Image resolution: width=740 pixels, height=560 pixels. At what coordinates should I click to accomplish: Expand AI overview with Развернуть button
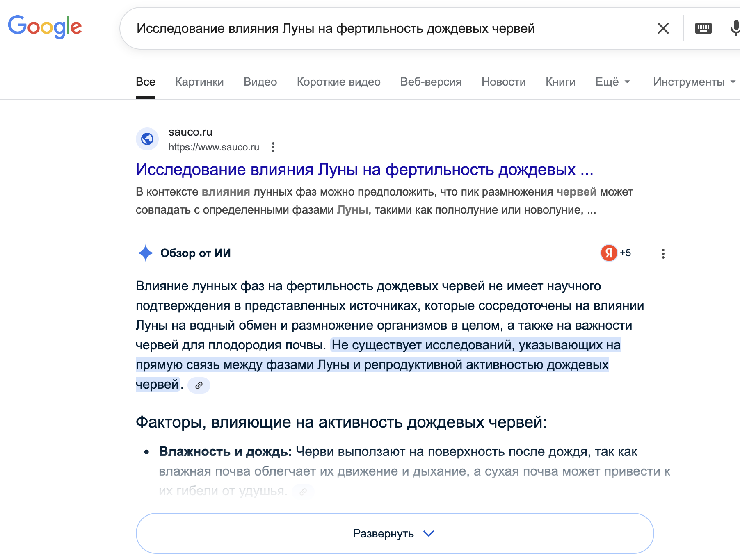[x=395, y=533]
